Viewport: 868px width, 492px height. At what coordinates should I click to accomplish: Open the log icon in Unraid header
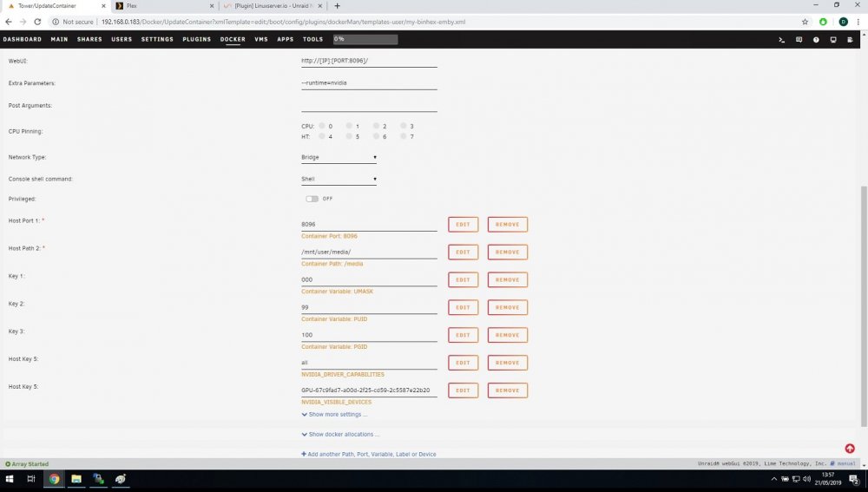click(850, 40)
